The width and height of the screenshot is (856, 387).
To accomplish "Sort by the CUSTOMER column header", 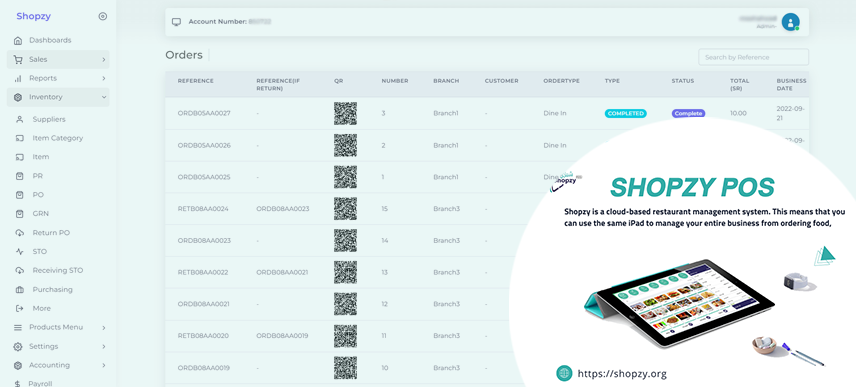I will pyautogui.click(x=501, y=81).
